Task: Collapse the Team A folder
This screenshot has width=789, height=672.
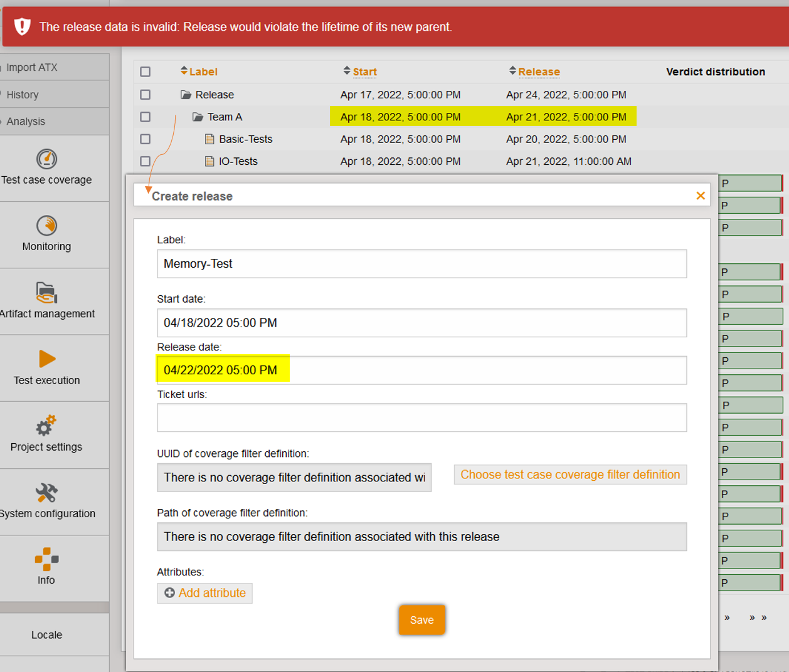Action: click(198, 117)
